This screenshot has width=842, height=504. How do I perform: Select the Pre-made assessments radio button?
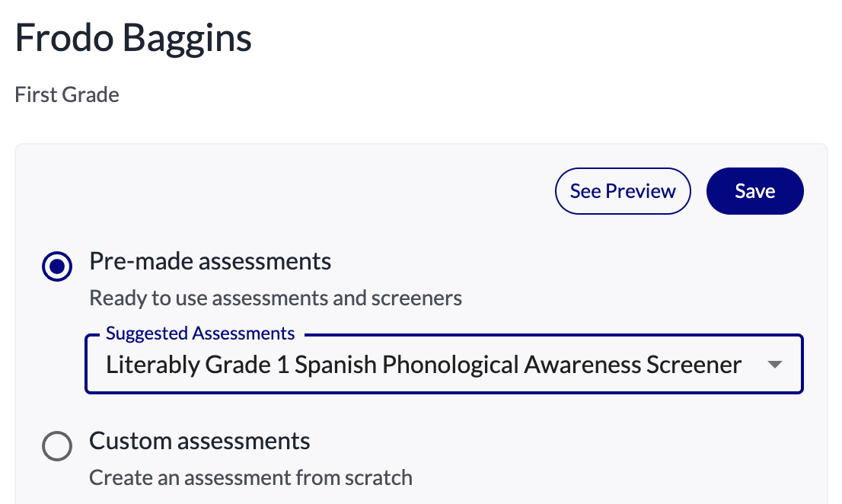[57, 267]
